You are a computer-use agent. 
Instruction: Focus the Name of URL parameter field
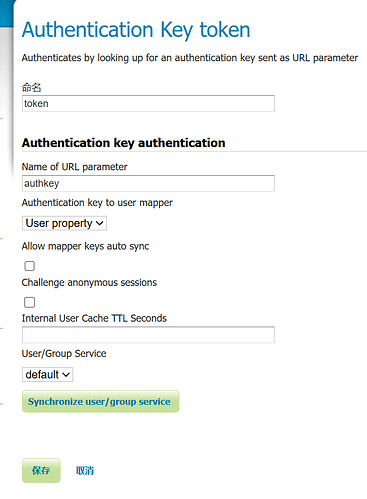click(148, 183)
